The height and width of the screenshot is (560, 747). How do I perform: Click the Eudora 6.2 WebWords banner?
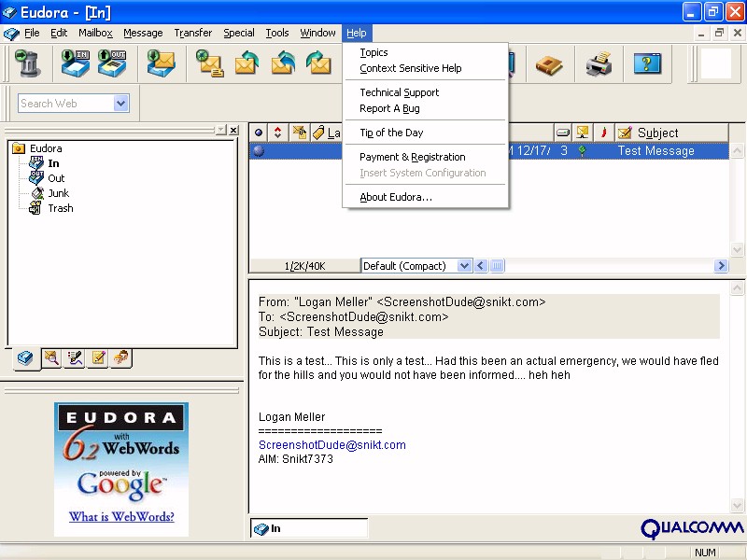click(x=121, y=469)
